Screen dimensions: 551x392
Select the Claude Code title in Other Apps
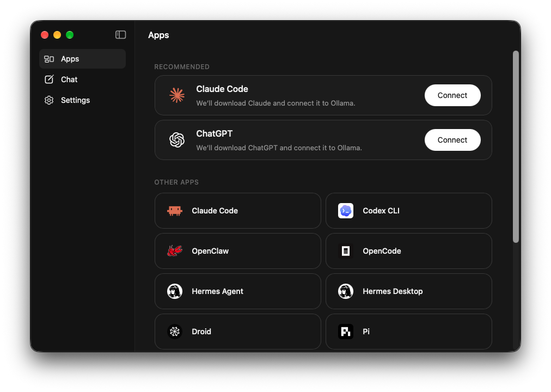pyautogui.click(x=215, y=211)
